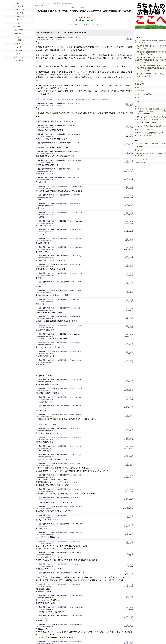Go to 5ちゃんねる home via breadcrumb

click(39, 3)
